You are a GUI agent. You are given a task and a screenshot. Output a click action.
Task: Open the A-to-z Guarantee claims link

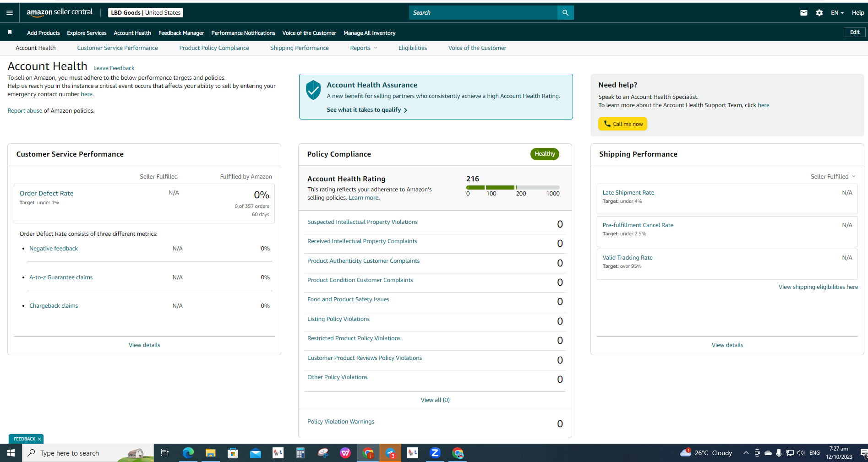pyautogui.click(x=61, y=277)
